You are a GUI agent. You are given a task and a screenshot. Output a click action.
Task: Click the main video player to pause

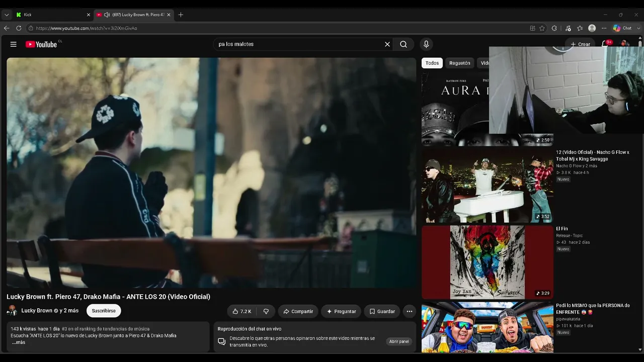(x=211, y=172)
